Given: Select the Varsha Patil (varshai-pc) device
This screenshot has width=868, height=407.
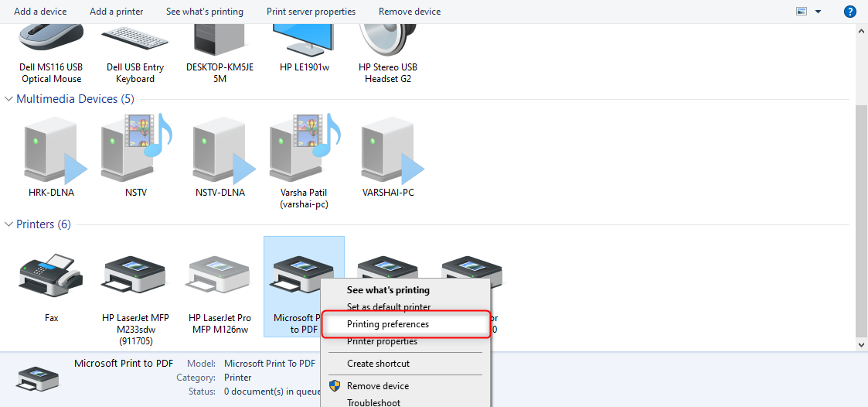Looking at the screenshot, I should (x=304, y=162).
